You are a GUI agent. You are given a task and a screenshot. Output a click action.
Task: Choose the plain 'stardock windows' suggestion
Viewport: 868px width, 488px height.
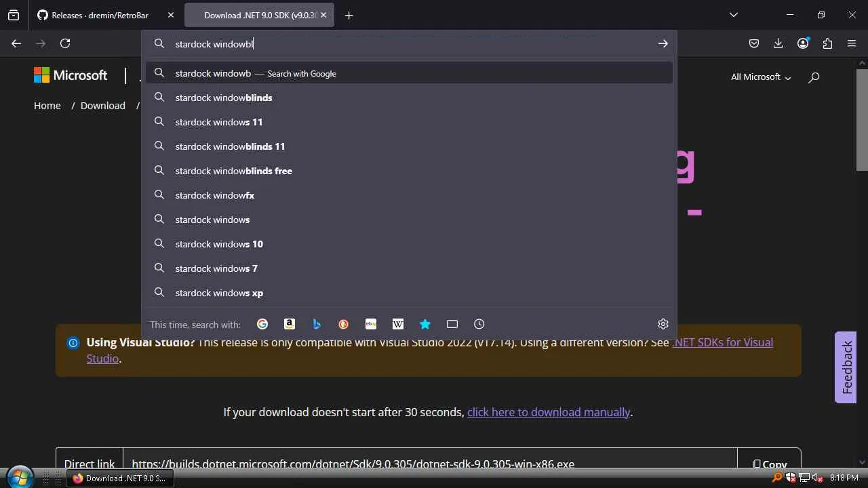(x=409, y=220)
